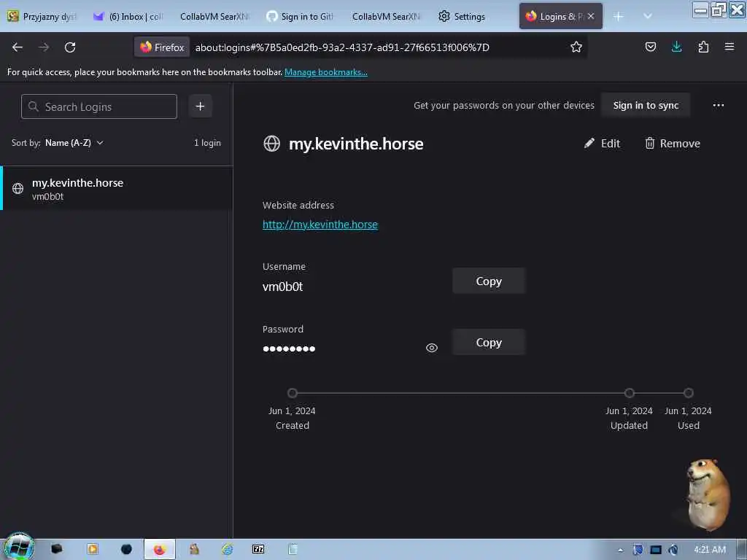Switch to the first CollabVM SearXNG tab
Image resolution: width=747 pixels, height=560 pixels.
click(214, 17)
